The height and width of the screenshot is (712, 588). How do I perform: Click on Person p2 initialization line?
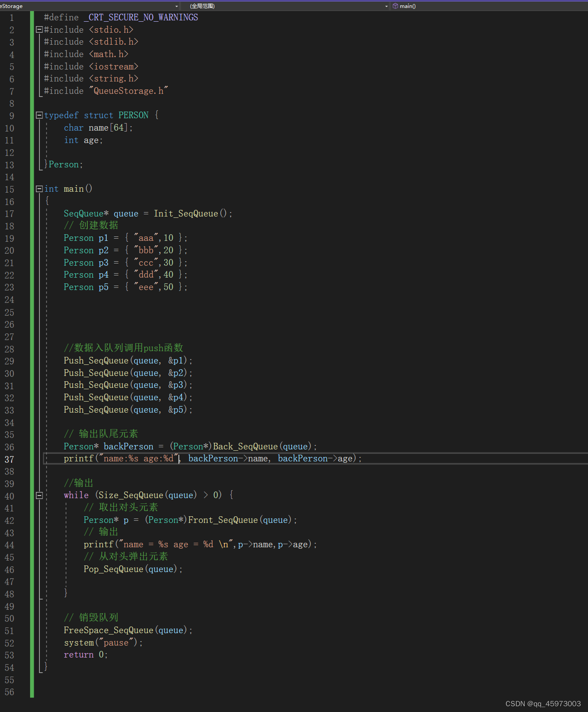[126, 250]
